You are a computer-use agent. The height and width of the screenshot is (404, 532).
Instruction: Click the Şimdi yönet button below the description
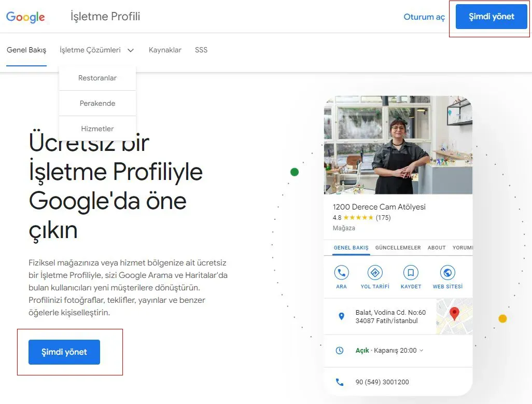[64, 352]
